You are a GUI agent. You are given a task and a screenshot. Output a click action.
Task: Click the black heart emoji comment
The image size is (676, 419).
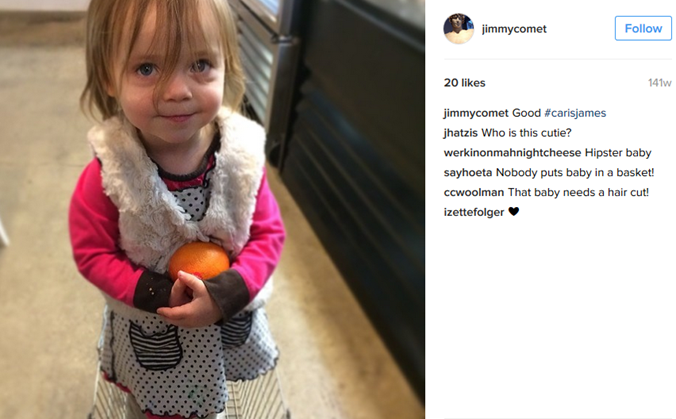coord(513,211)
